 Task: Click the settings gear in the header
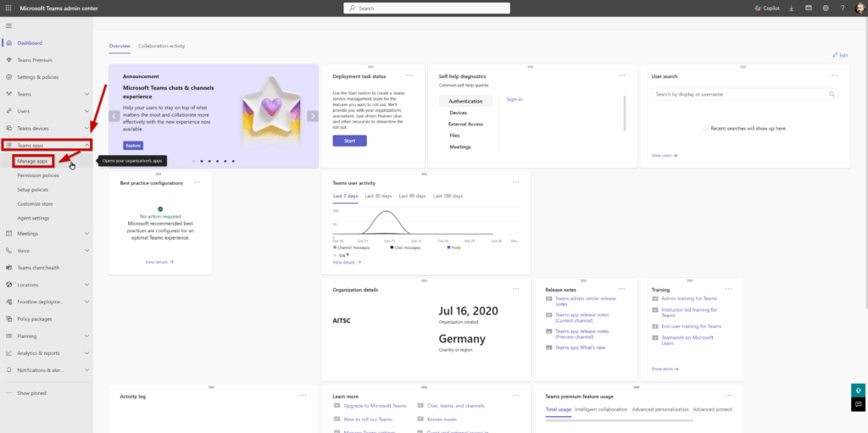(x=825, y=8)
